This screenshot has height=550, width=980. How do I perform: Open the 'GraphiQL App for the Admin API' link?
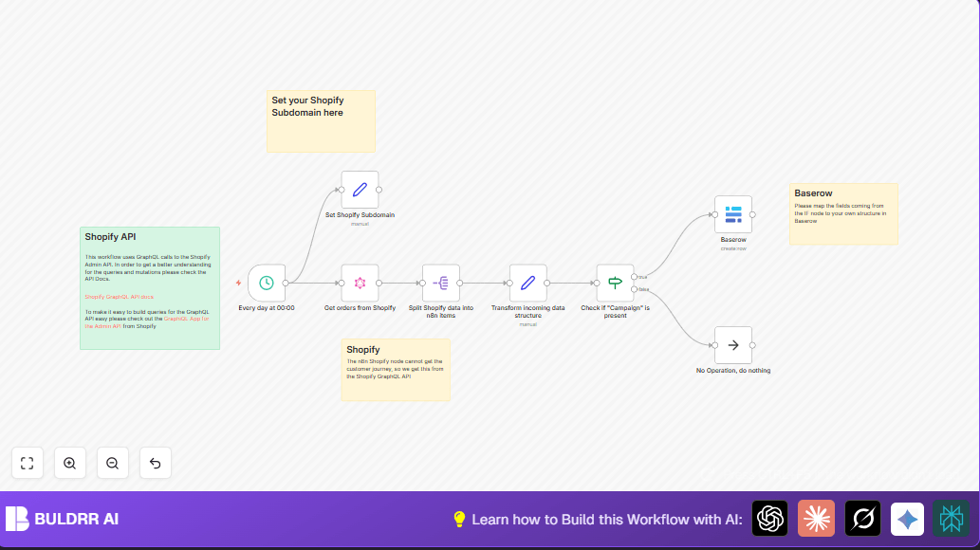click(147, 322)
